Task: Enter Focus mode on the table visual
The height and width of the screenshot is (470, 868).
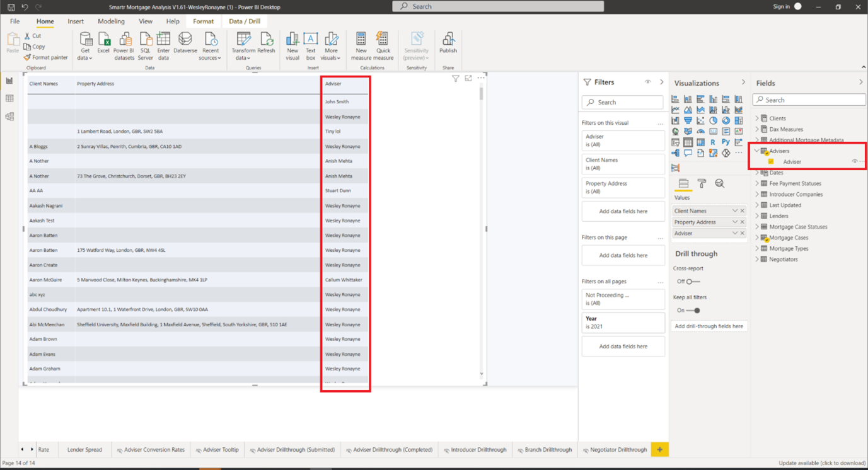Action: tap(468, 79)
